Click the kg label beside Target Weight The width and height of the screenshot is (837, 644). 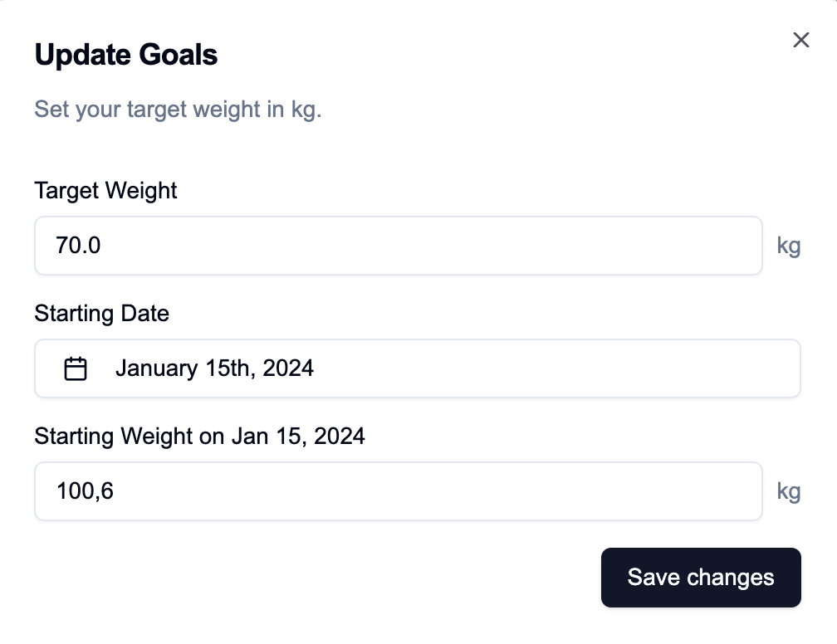click(789, 245)
